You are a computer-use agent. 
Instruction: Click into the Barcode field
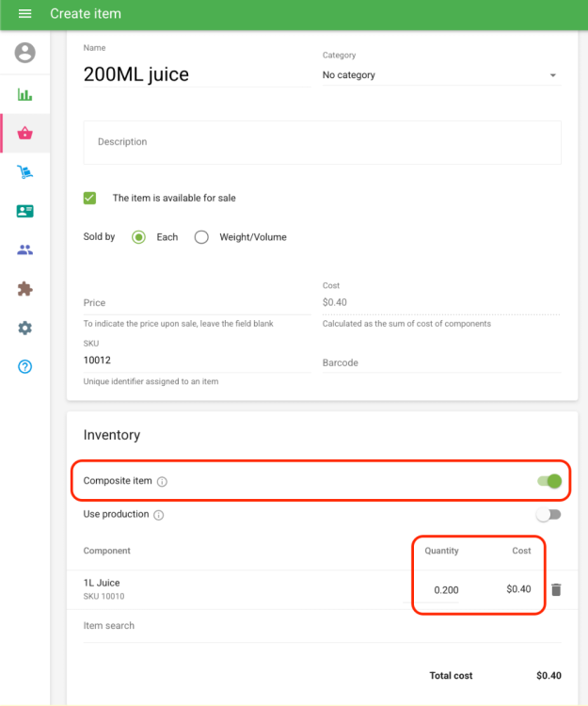[441, 362]
